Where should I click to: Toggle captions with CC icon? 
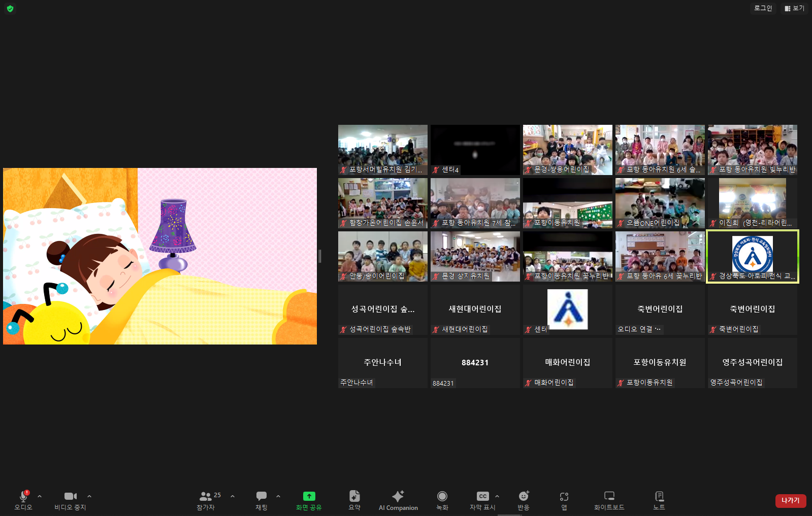(482, 496)
